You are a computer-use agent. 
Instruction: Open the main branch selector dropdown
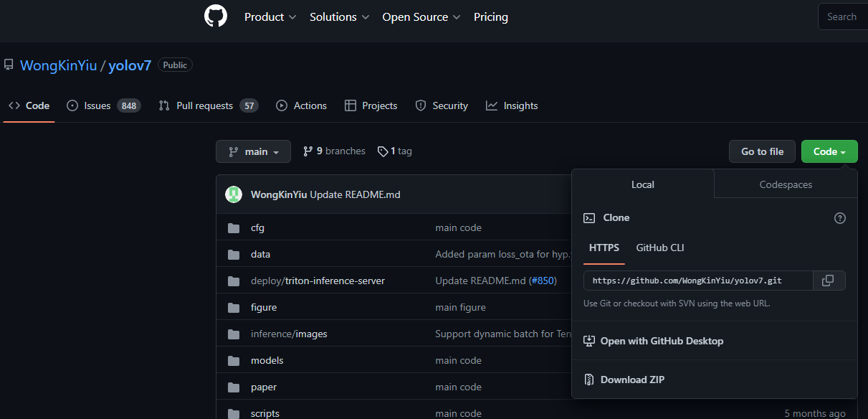[253, 151]
